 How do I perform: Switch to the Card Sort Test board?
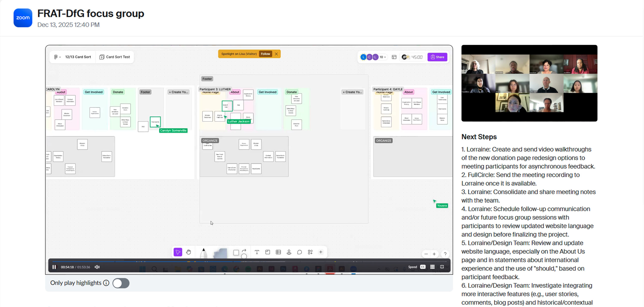coord(115,57)
